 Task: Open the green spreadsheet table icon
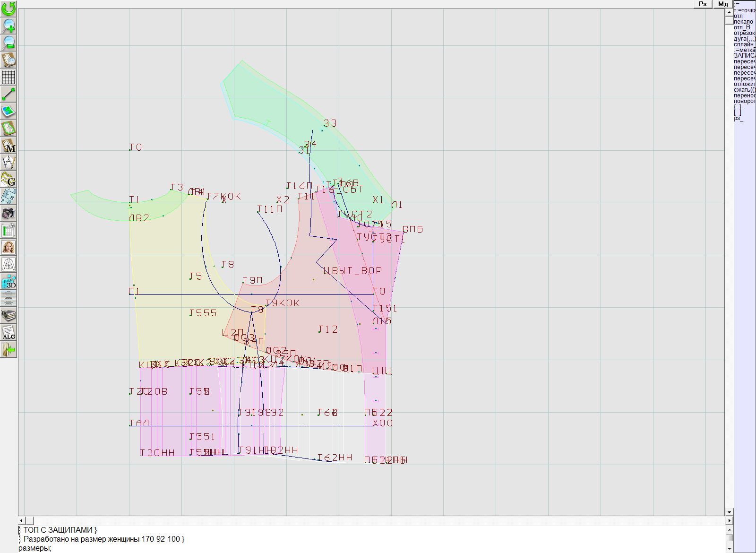[x=9, y=230]
